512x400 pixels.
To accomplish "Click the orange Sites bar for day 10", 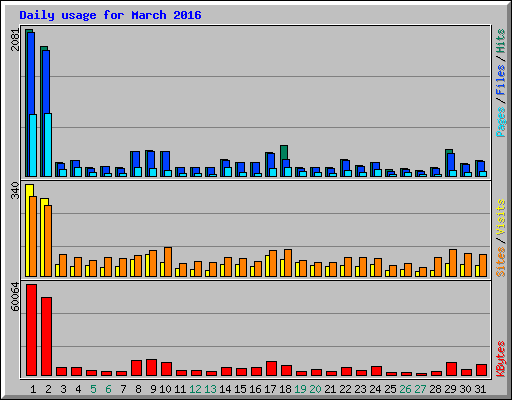I will click(168, 262).
